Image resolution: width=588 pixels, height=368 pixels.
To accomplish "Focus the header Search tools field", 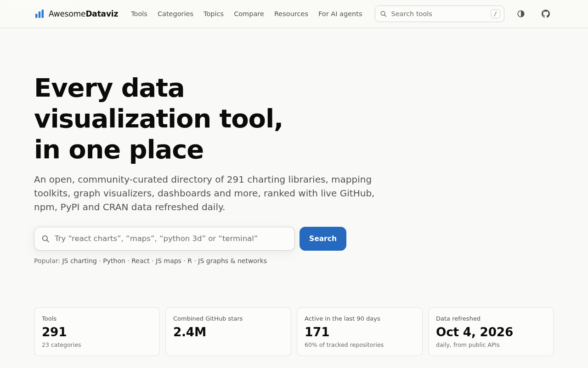I will click(x=440, y=14).
